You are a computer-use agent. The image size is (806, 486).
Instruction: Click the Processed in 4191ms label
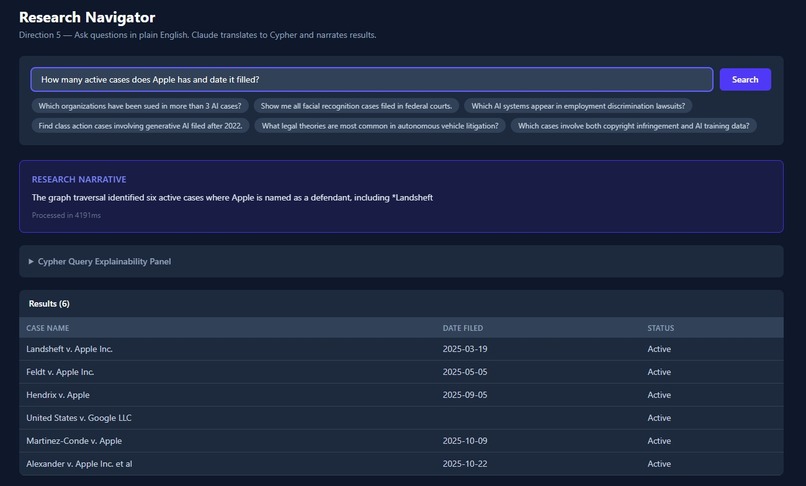(x=66, y=215)
